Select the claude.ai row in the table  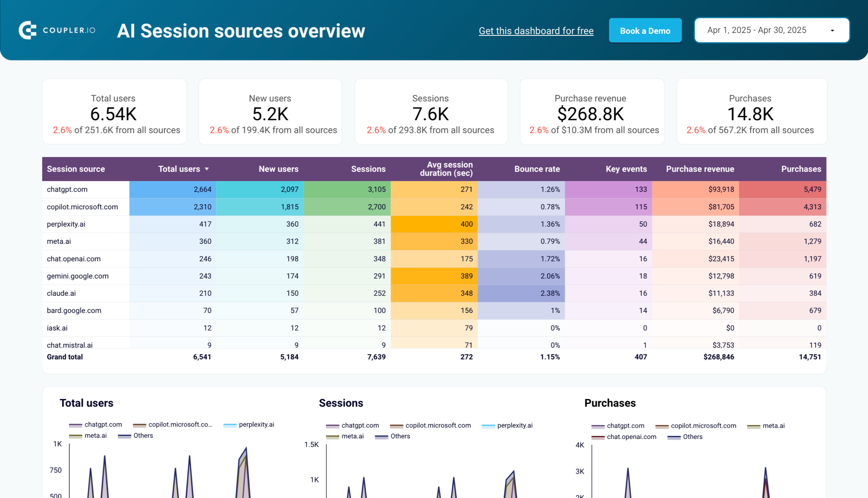[61, 293]
